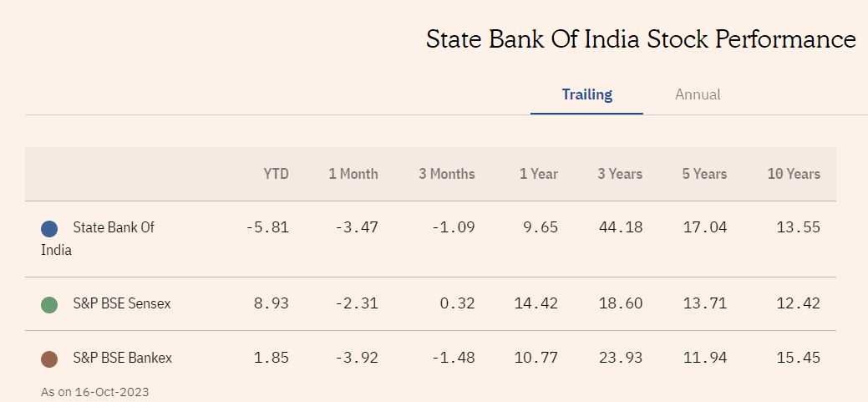The image size is (868, 402).
Task: Click the blue State Bank Of India dot
Action: pyautogui.click(x=49, y=228)
